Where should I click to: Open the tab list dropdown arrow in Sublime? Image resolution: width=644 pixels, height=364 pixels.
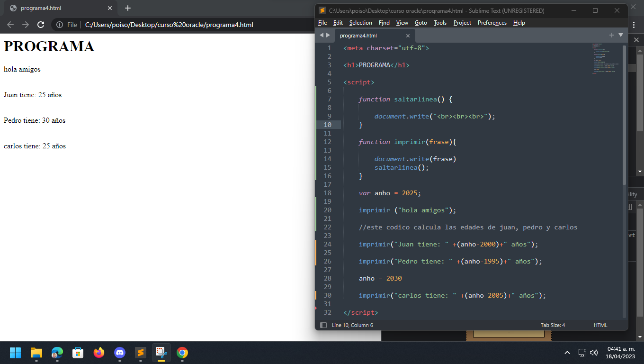(621, 35)
